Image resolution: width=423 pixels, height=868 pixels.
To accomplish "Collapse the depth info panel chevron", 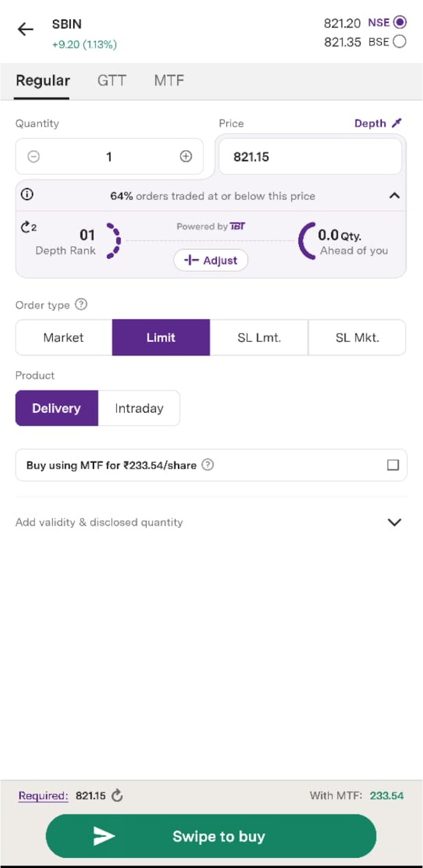I will coord(395,195).
